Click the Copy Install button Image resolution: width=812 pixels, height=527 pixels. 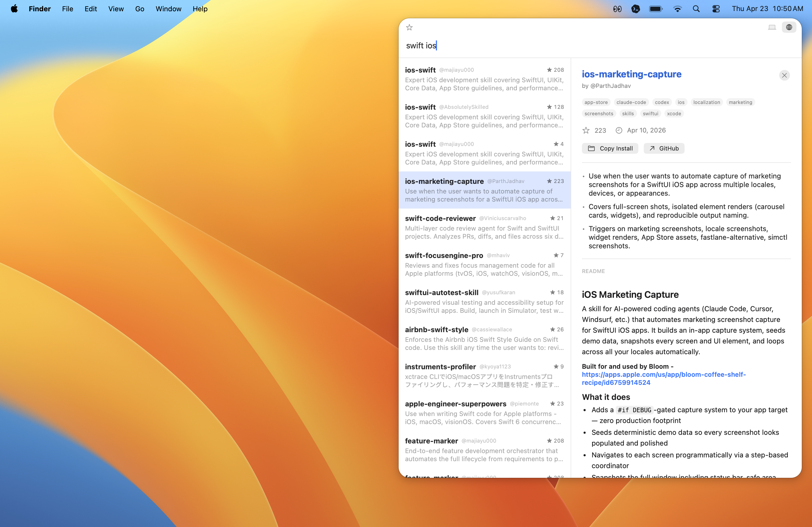(x=610, y=148)
